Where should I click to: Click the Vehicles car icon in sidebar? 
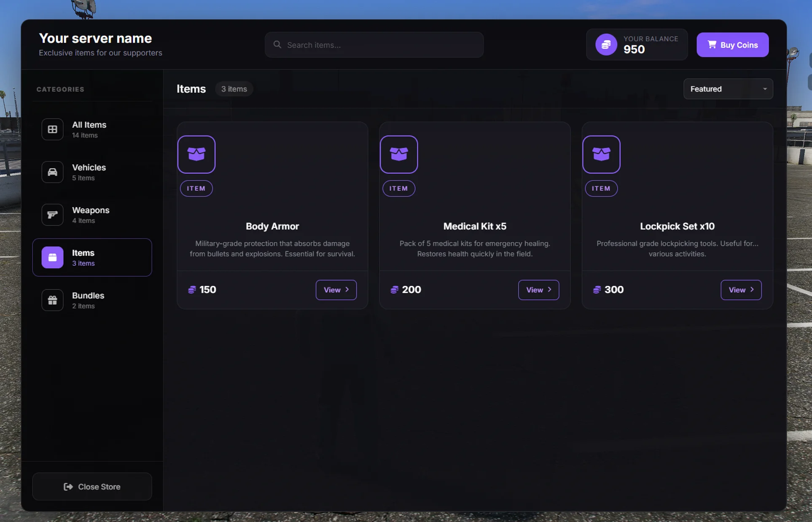click(x=52, y=172)
